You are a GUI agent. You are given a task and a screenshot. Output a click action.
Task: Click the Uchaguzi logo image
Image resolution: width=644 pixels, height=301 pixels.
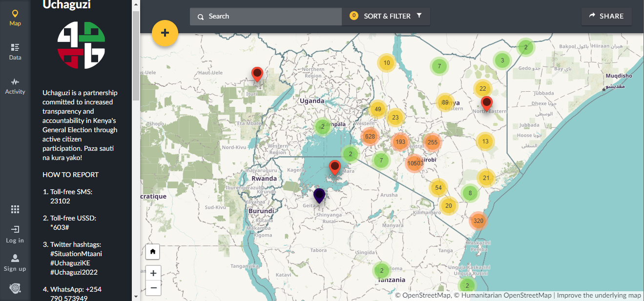click(x=81, y=45)
